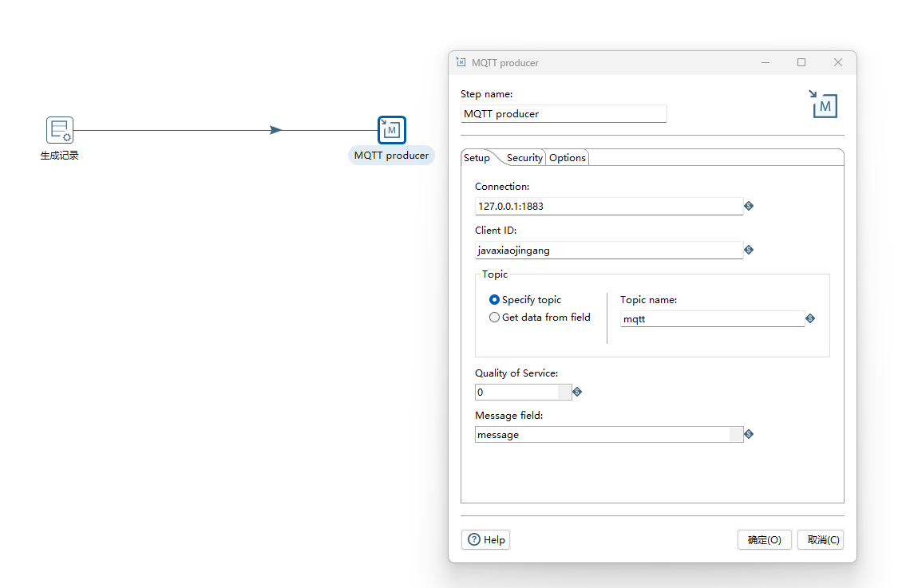This screenshot has height=588, width=902.
Task: Select the Setup tab
Action: 477,158
